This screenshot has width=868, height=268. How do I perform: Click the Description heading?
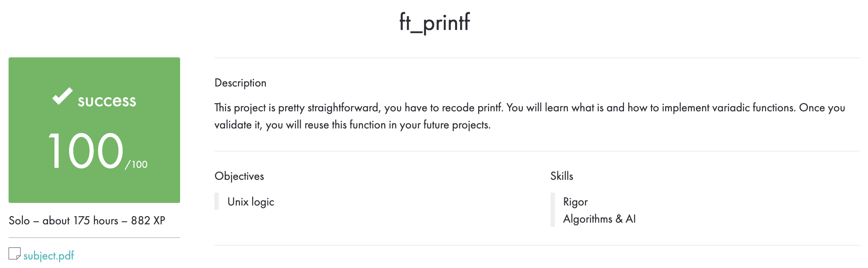pos(240,83)
